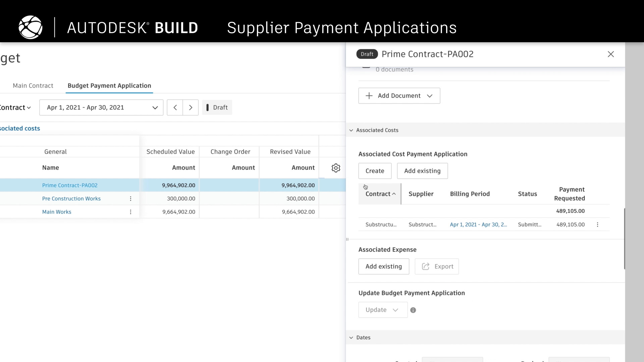
Task: Click Create cost payment application button
Action: coord(375,171)
